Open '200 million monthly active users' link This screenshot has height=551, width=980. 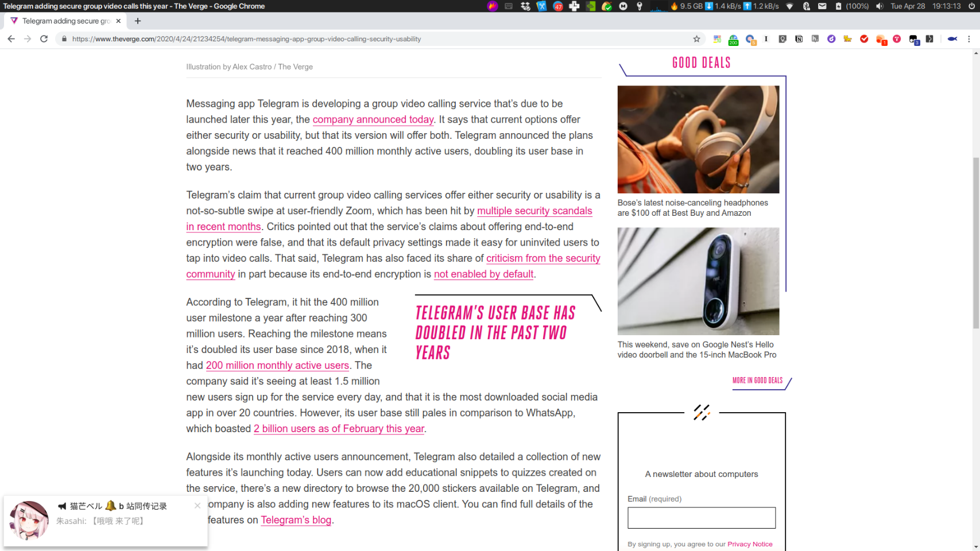point(277,365)
